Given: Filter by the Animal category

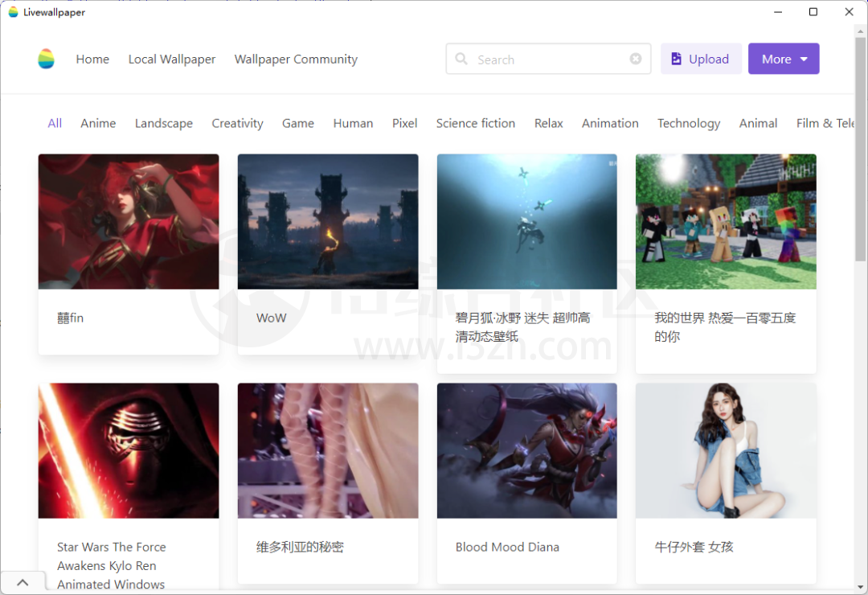Looking at the screenshot, I should tap(758, 123).
